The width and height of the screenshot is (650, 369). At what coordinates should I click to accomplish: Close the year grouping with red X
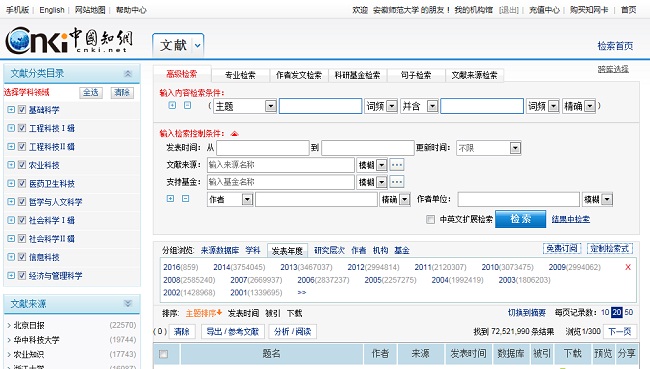pyautogui.click(x=628, y=267)
